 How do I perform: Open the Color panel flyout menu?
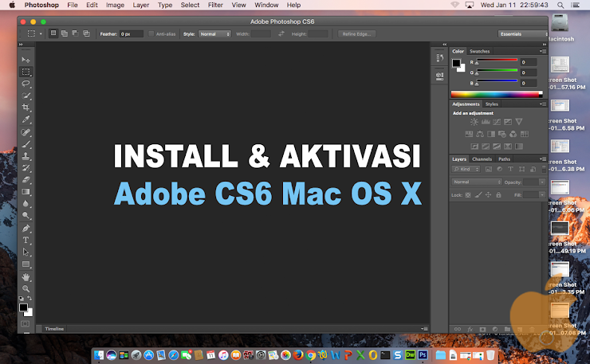coord(543,51)
